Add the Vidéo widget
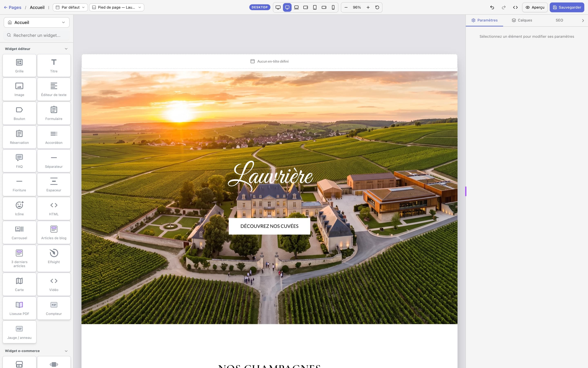Screen dimensions: 588x368 (x=54, y=284)
